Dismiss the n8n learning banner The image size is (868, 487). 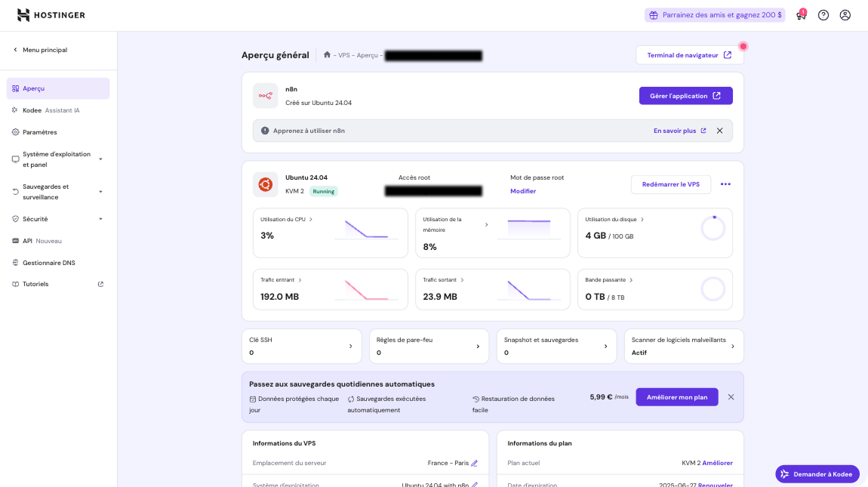pyautogui.click(x=719, y=131)
